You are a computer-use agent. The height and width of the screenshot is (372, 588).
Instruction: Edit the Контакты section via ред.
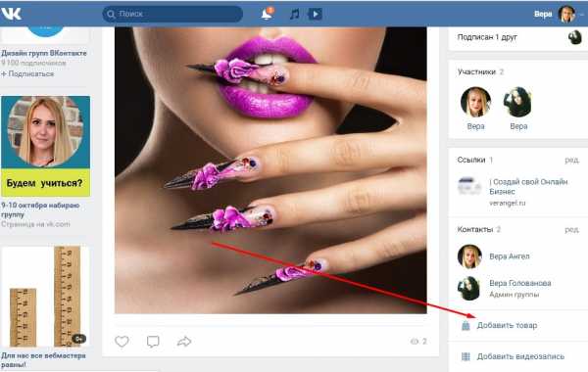coord(572,229)
